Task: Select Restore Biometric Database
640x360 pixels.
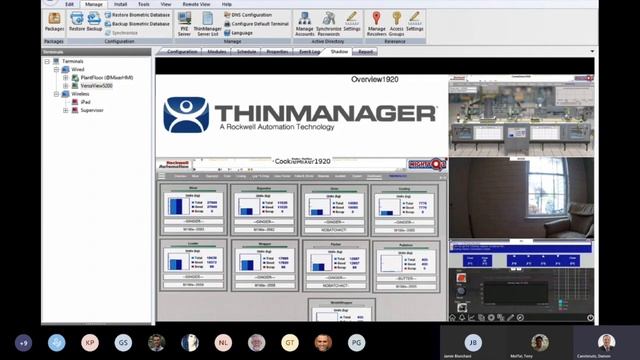Action: (137, 15)
